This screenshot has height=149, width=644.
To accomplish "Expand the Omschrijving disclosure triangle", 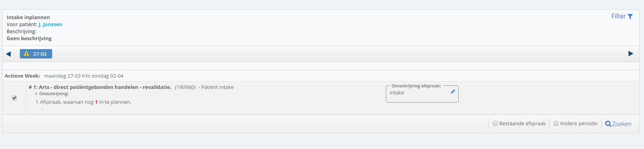I will tap(36, 94).
